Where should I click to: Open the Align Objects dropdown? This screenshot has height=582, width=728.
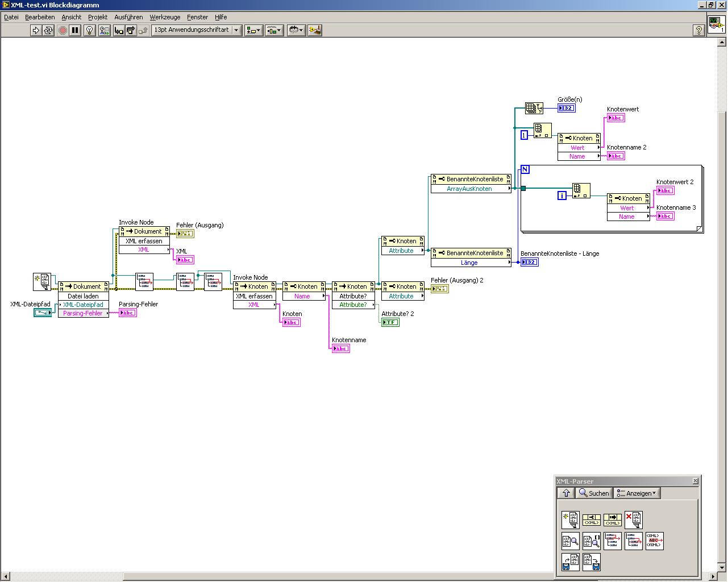(253, 30)
